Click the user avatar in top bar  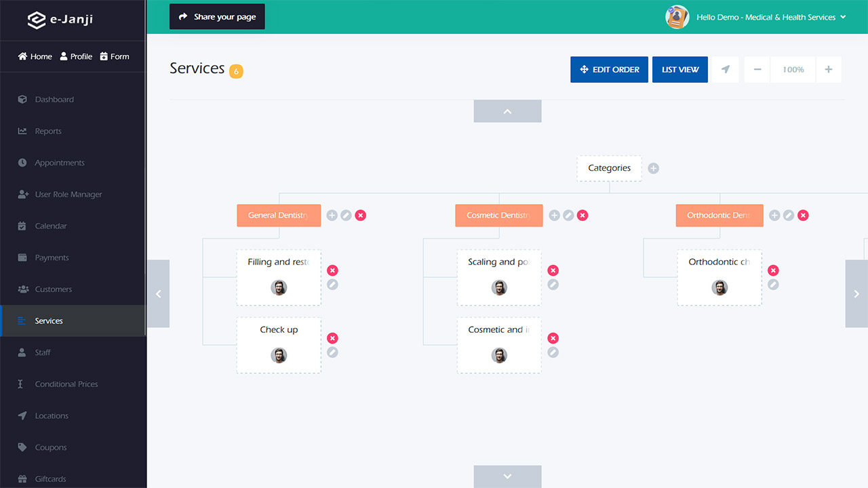pos(677,17)
